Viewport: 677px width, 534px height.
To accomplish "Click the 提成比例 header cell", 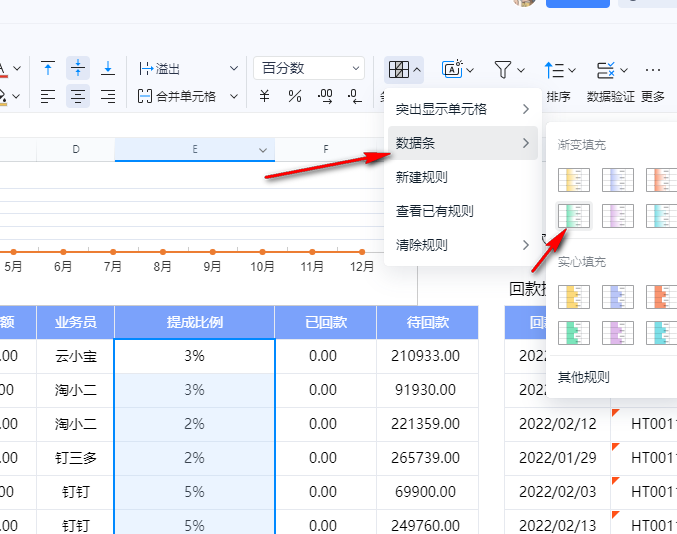I will [x=194, y=322].
